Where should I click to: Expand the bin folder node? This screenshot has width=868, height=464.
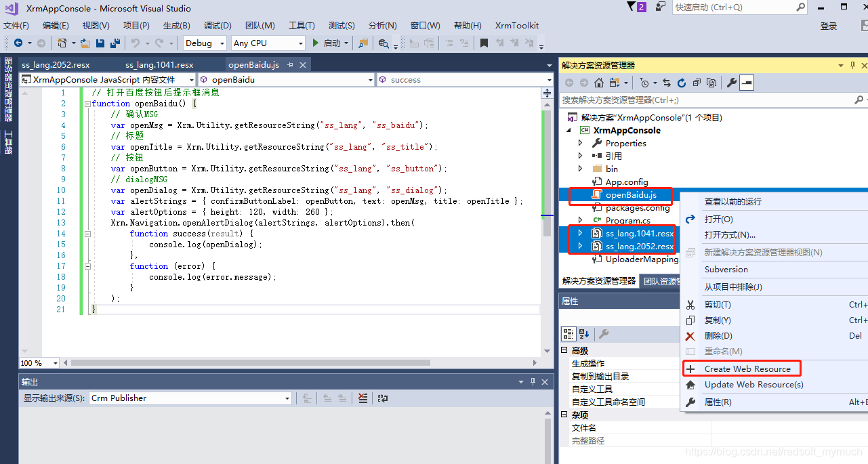point(580,169)
